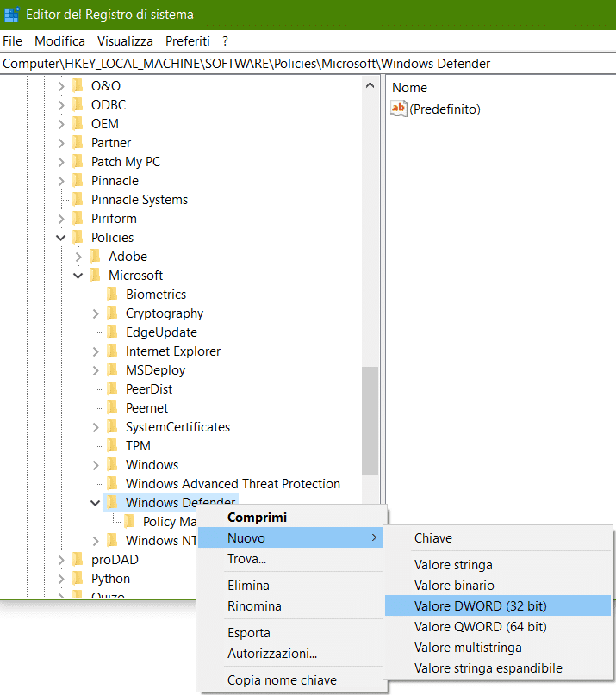Click the Pinnacle Systems folder icon

78,200
